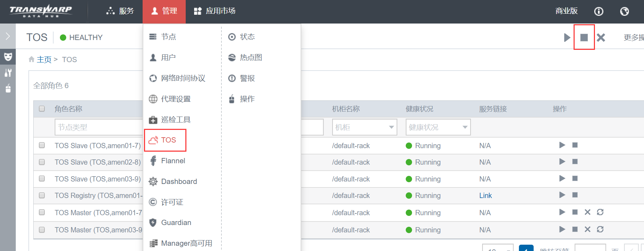Open 网络时间协议 menu entry

tap(177, 78)
